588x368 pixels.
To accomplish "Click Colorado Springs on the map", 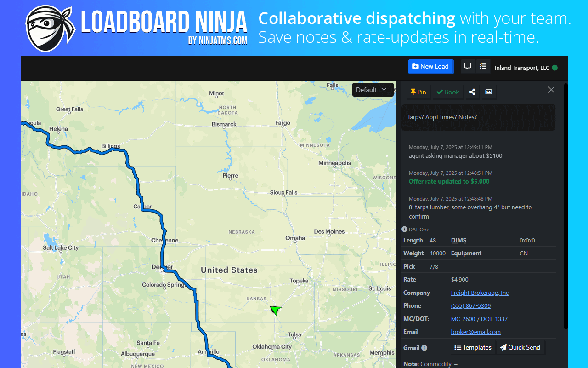I will [x=164, y=285].
